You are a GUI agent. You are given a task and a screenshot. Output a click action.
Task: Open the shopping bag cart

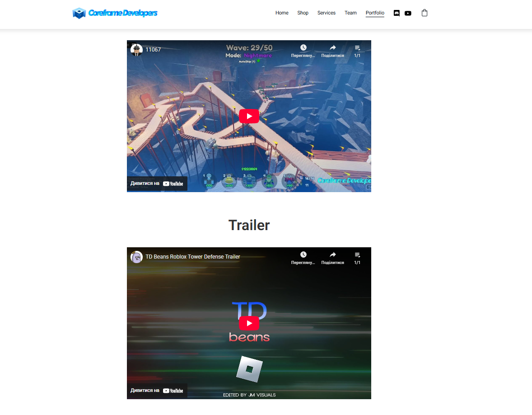(x=424, y=13)
